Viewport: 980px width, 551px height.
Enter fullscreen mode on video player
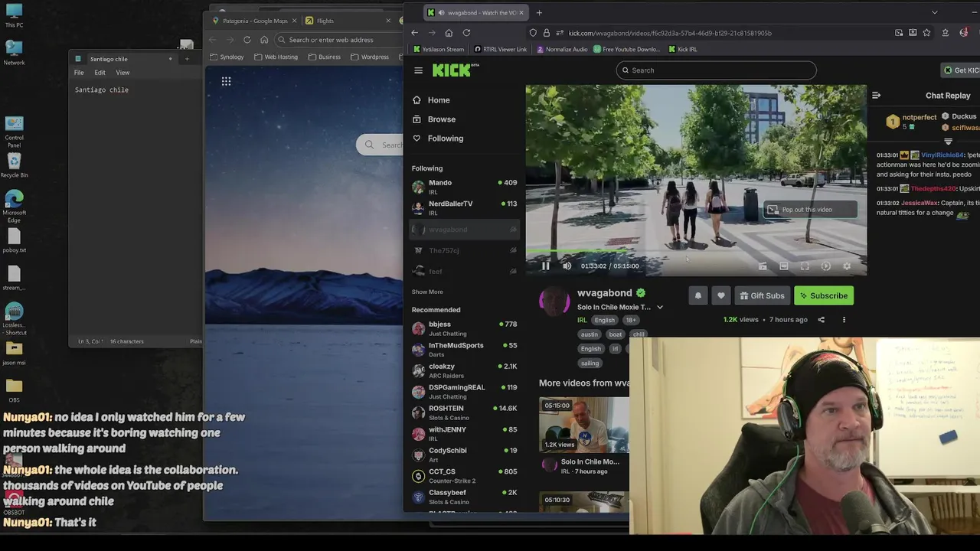pos(805,266)
